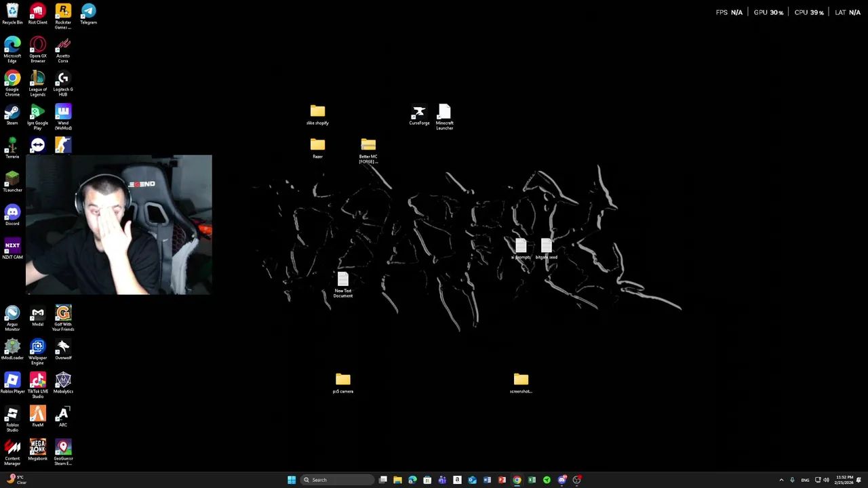Open League of Legends shortcut
Image resolution: width=868 pixels, height=488 pixels.
click(x=37, y=83)
